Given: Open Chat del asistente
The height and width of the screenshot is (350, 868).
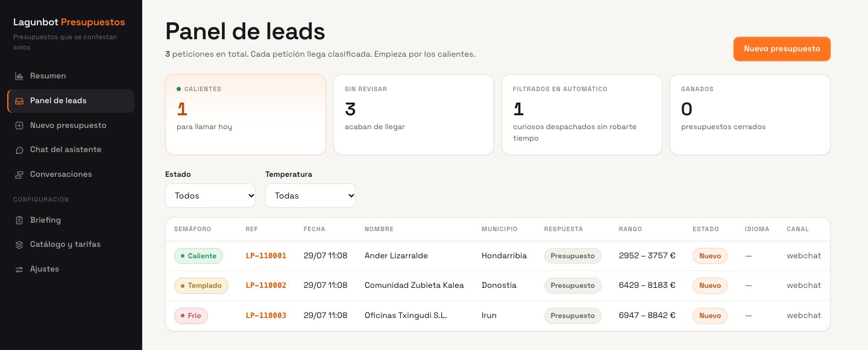Looking at the screenshot, I should pyautogui.click(x=71, y=150).
